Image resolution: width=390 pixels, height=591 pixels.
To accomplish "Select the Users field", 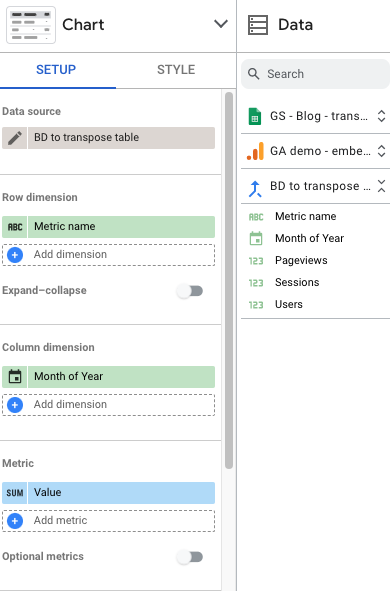I will (289, 304).
